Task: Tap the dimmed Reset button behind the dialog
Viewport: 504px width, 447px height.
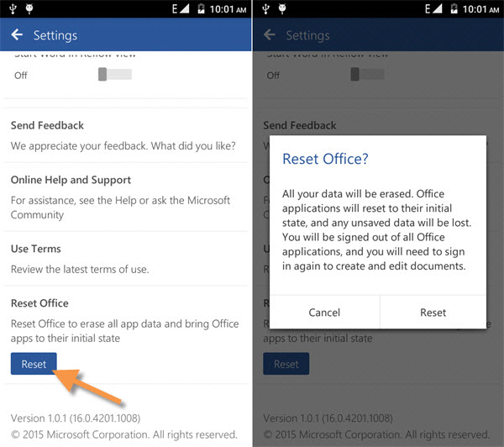Action: pyautogui.click(x=286, y=364)
